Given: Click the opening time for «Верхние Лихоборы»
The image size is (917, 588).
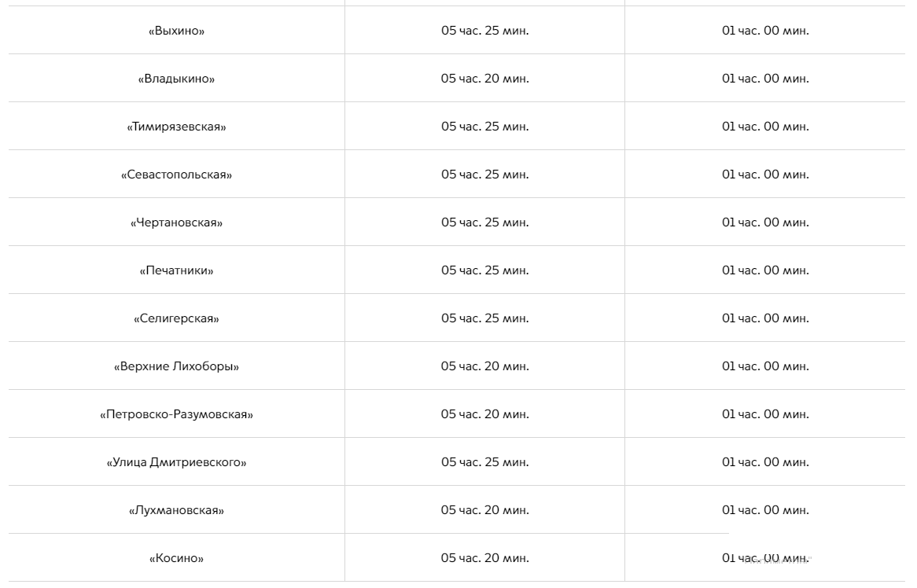Looking at the screenshot, I should [x=484, y=366].
